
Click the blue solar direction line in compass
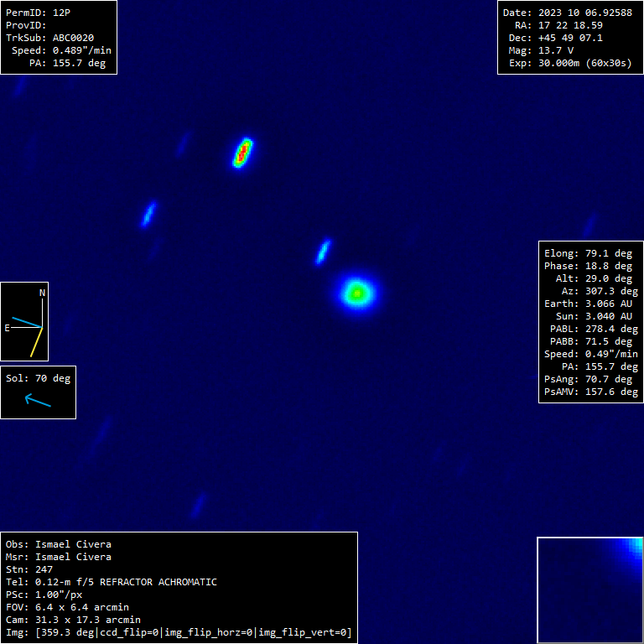click(27, 322)
